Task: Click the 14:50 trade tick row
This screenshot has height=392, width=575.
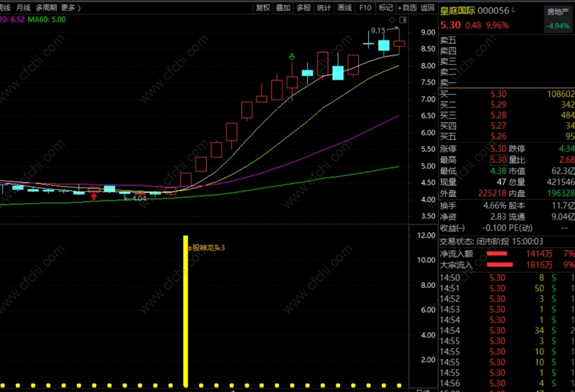Action: coord(507,278)
